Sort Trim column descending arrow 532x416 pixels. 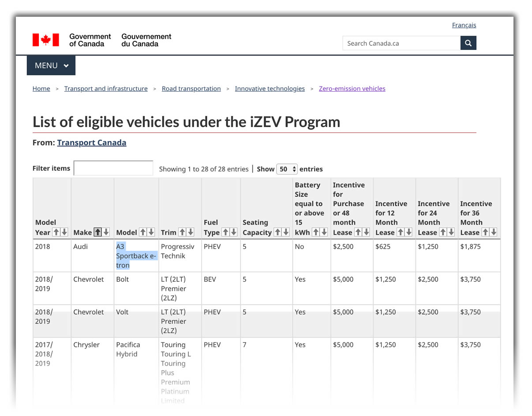pyautogui.click(x=191, y=232)
